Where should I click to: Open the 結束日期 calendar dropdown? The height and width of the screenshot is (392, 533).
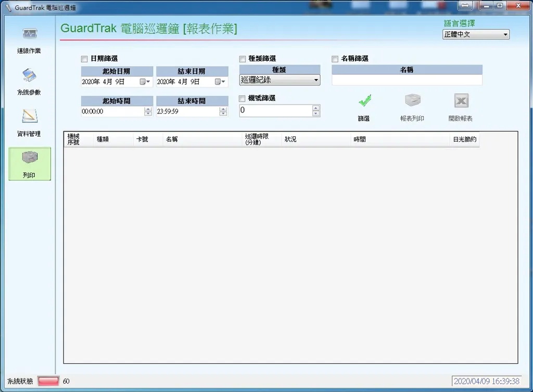220,82
